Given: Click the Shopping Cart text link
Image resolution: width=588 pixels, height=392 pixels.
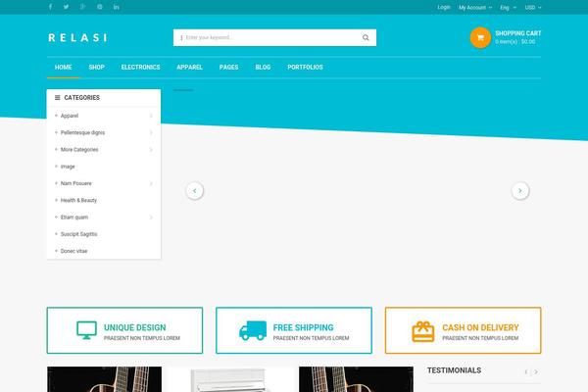Looking at the screenshot, I should pyautogui.click(x=517, y=33).
